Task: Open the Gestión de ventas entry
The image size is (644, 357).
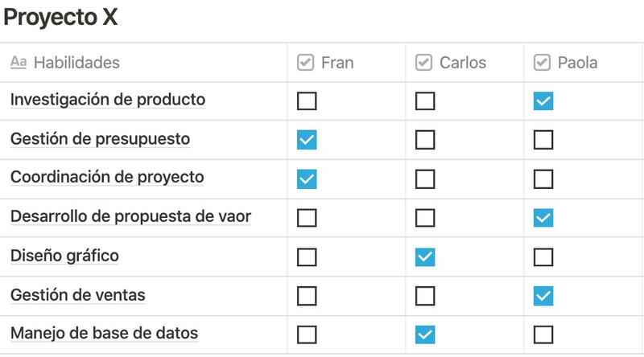Action: click(x=77, y=295)
